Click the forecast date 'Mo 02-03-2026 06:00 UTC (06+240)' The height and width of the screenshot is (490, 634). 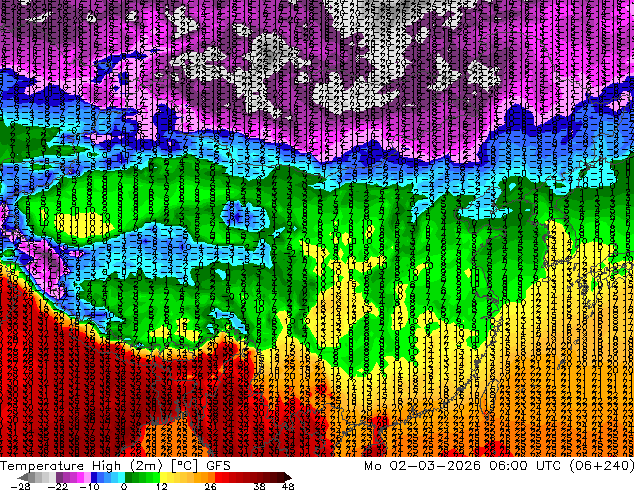click(x=499, y=466)
